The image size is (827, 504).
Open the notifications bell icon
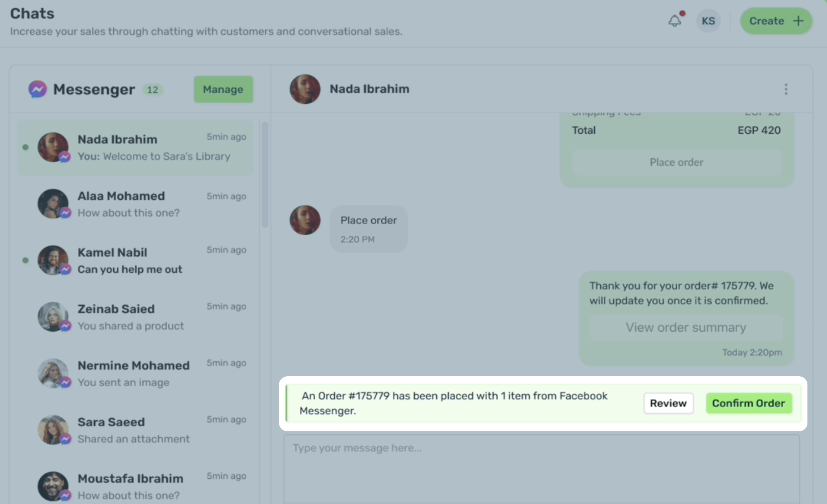675,21
